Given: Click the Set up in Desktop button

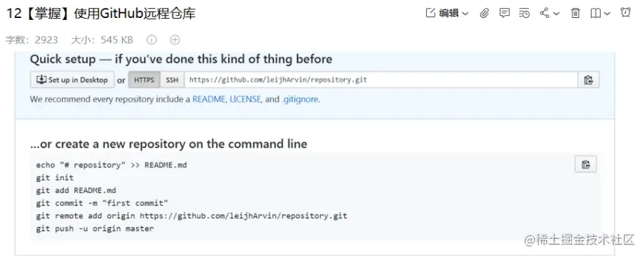Looking at the screenshot, I should [72, 80].
